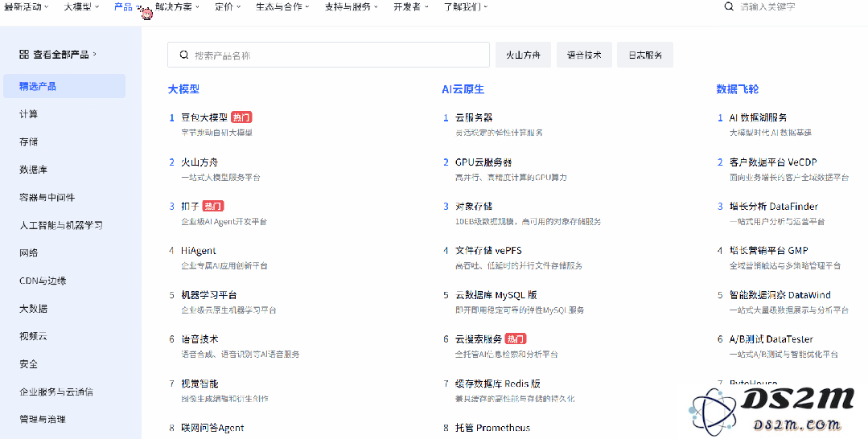Open 语音技术 product in the list

click(200, 339)
